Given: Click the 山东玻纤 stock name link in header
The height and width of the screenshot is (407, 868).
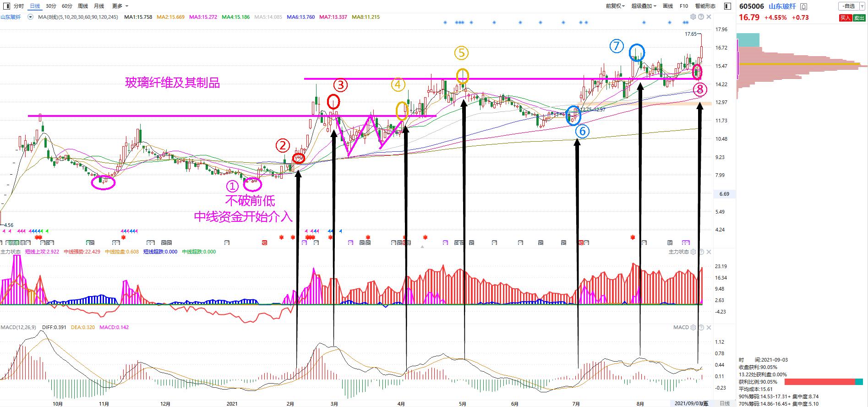Looking at the screenshot, I should point(782,6).
